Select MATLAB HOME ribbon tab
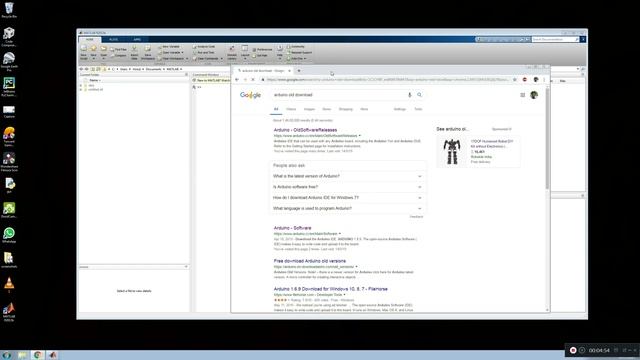 (89, 39)
